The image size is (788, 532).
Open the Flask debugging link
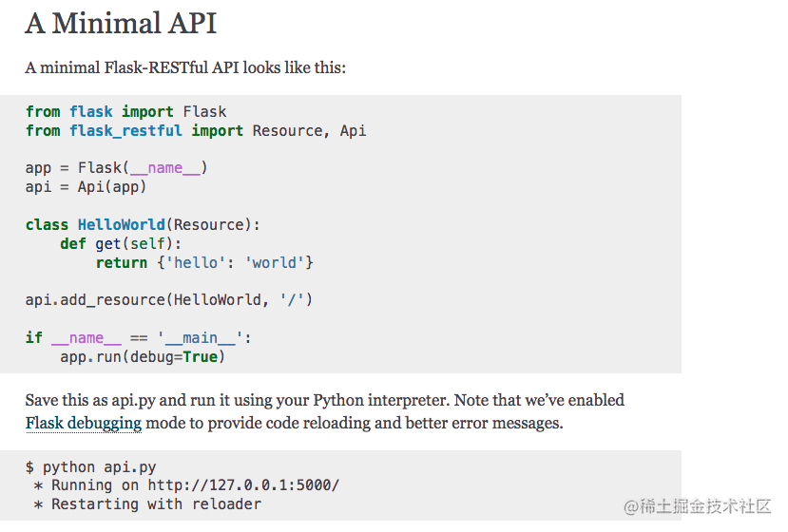[84, 423]
